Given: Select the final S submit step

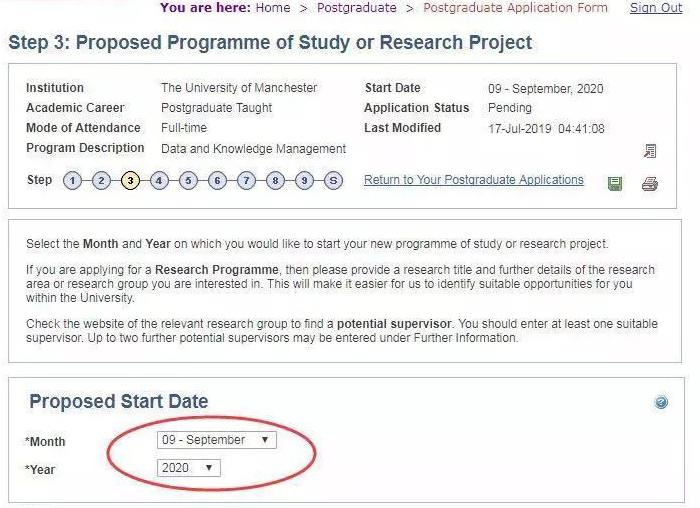Looking at the screenshot, I should (333, 181).
